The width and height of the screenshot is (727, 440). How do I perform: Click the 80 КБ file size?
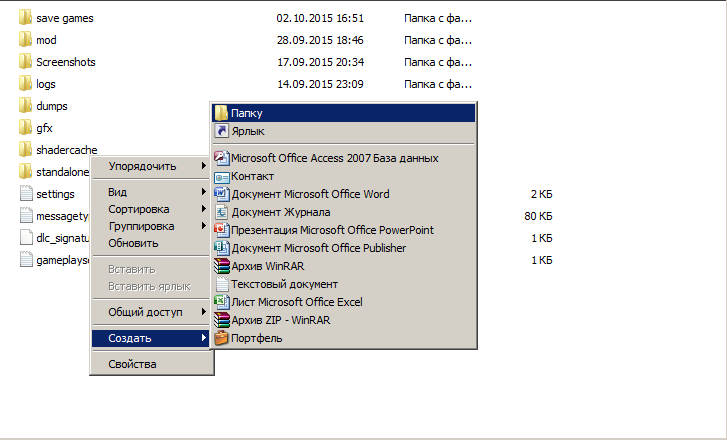click(x=538, y=216)
